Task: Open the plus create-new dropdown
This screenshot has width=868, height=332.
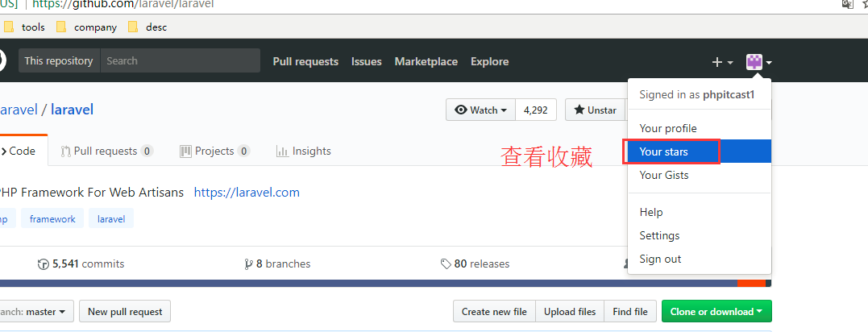Action: pos(722,62)
